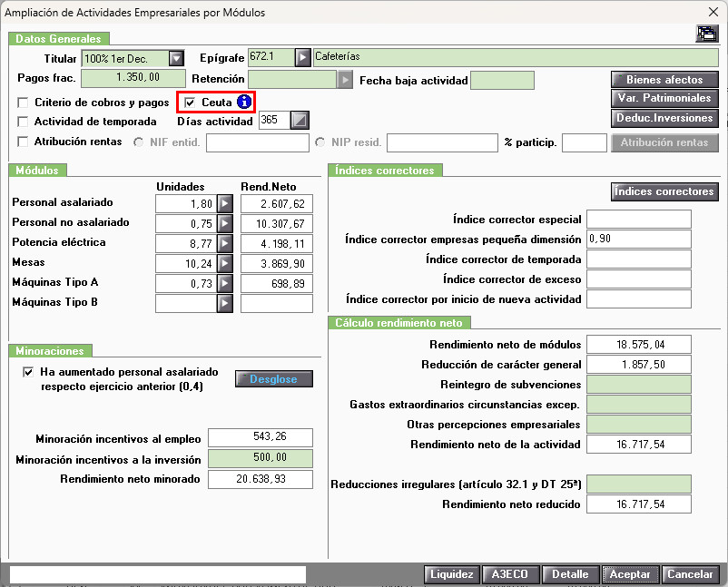728x587 pixels.
Task: Click arrow button for Máquinas Tipo B units
Action: [x=225, y=303]
